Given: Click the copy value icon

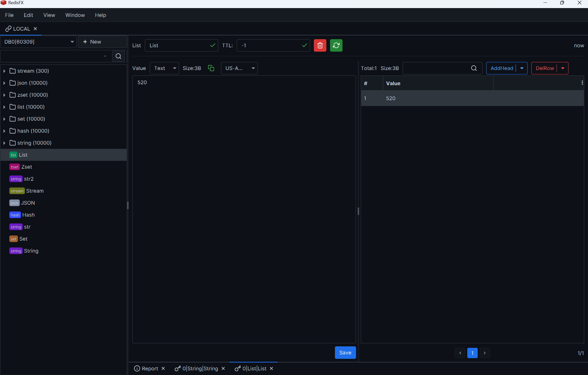Looking at the screenshot, I should (211, 68).
